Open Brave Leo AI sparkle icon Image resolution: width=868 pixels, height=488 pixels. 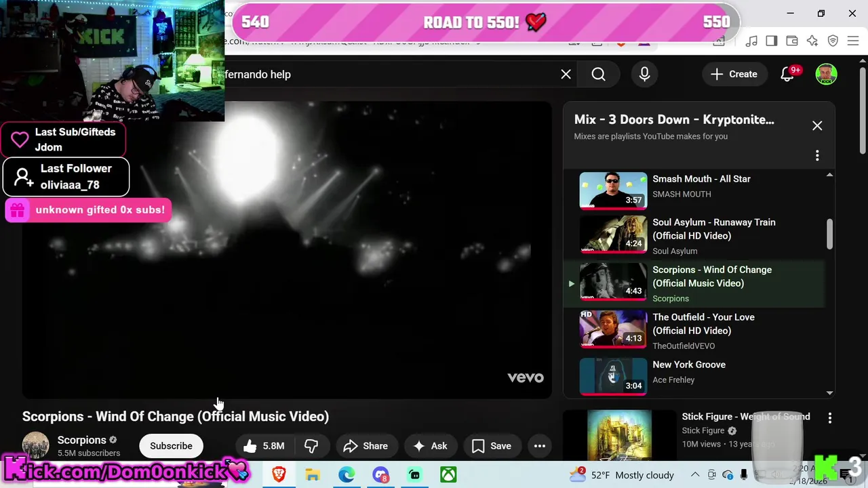pos(812,41)
